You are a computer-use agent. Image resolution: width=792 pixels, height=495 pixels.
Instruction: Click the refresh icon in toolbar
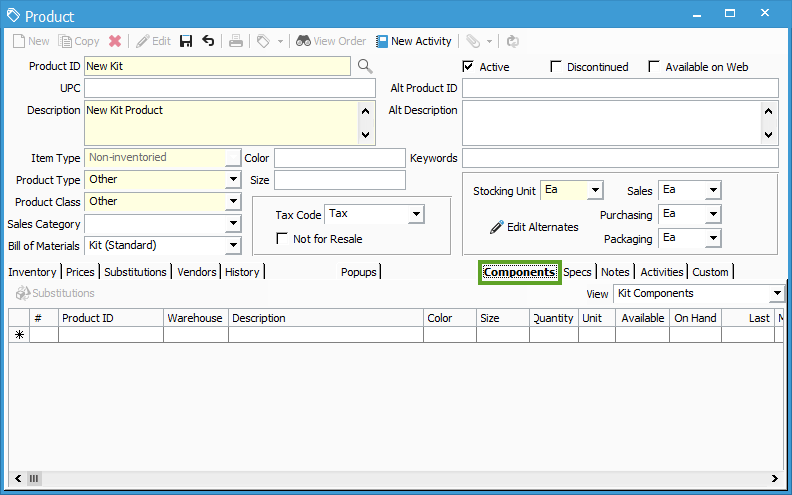click(513, 41)
